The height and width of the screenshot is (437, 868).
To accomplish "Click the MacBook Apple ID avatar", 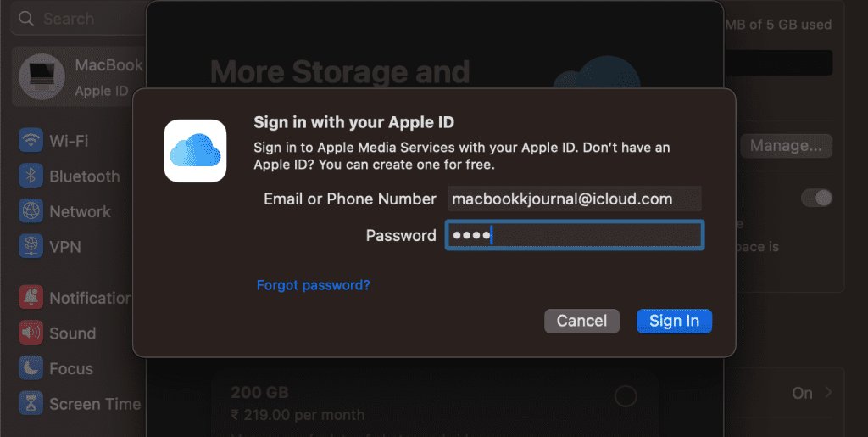I will 42,76.
